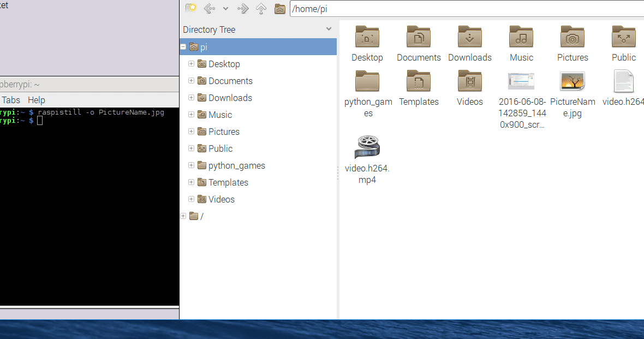The width and height of the screenshot is (644, 339).
Task: Select the video.h264.mp4 file icon
Action: [367, 147]
